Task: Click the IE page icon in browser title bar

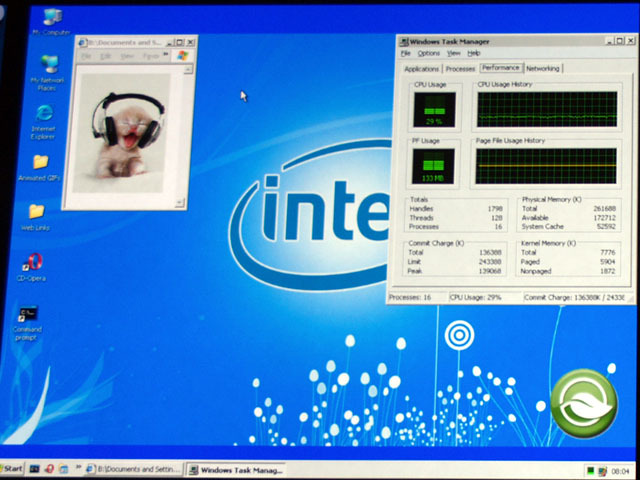Action: [x=83, y=42]
